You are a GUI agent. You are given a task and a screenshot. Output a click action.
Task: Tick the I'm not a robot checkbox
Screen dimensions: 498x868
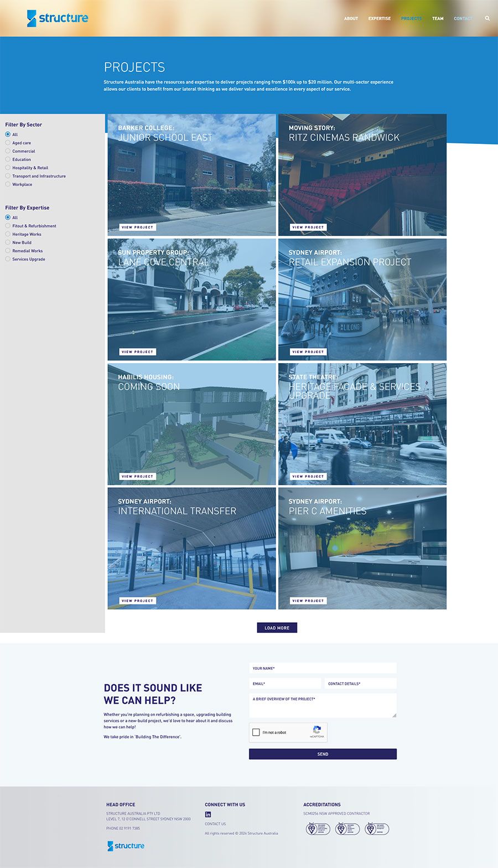coord(256,732)
